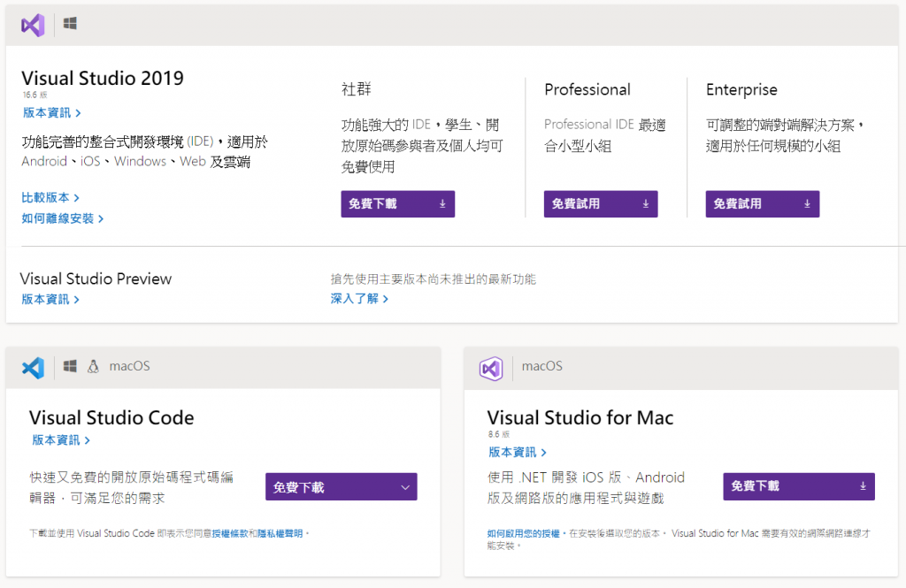Click the Professional edition title
Viewport: 906px width, 588px height.
587,89
